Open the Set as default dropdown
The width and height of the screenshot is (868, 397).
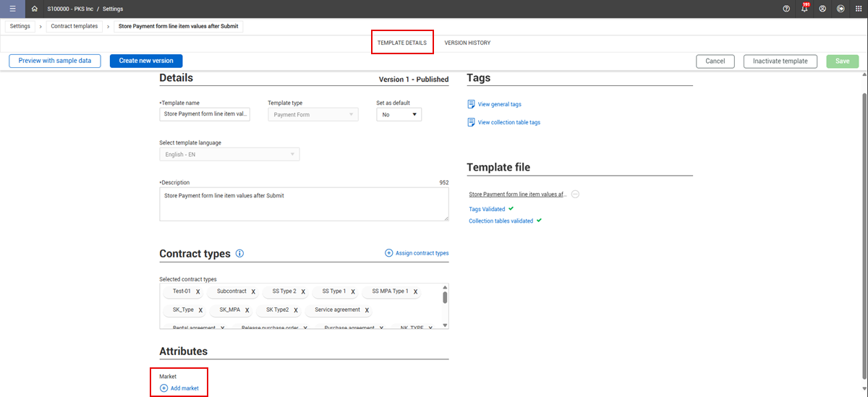tap(399, 114)
